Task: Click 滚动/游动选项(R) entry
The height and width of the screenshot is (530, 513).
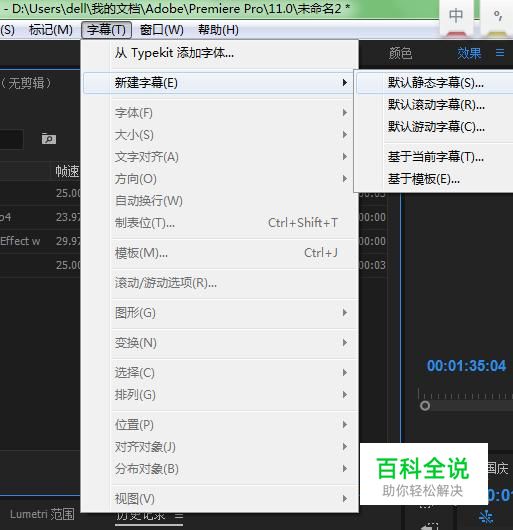Action: [220, 283]
